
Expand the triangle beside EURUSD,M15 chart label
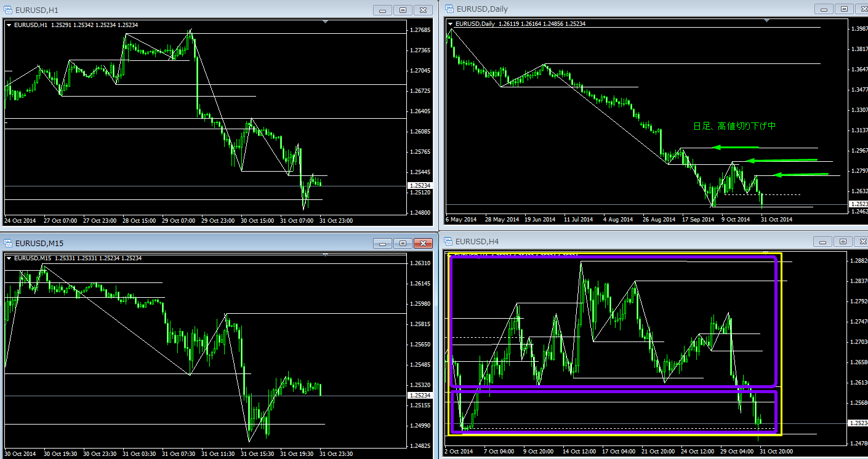pos(9,258)
